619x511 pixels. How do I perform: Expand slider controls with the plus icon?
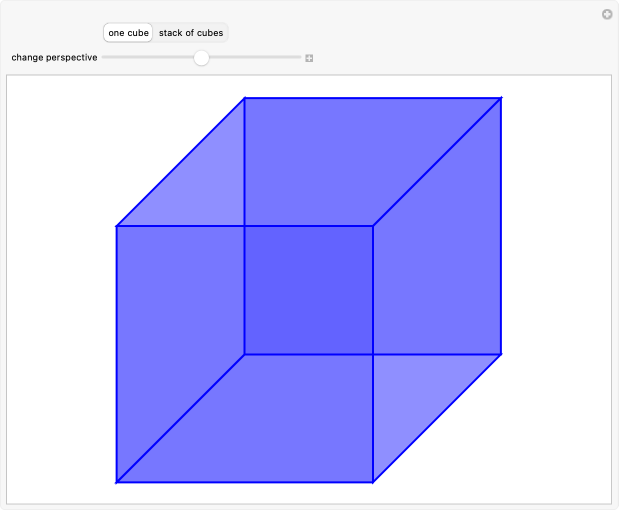pos(309,58)
